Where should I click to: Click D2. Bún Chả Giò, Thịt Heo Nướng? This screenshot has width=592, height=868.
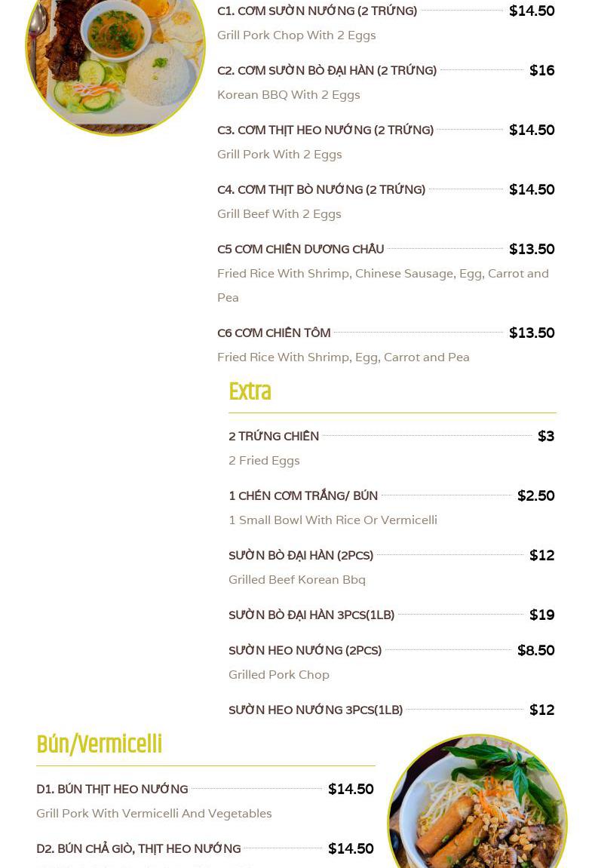[x=139, y=849]
